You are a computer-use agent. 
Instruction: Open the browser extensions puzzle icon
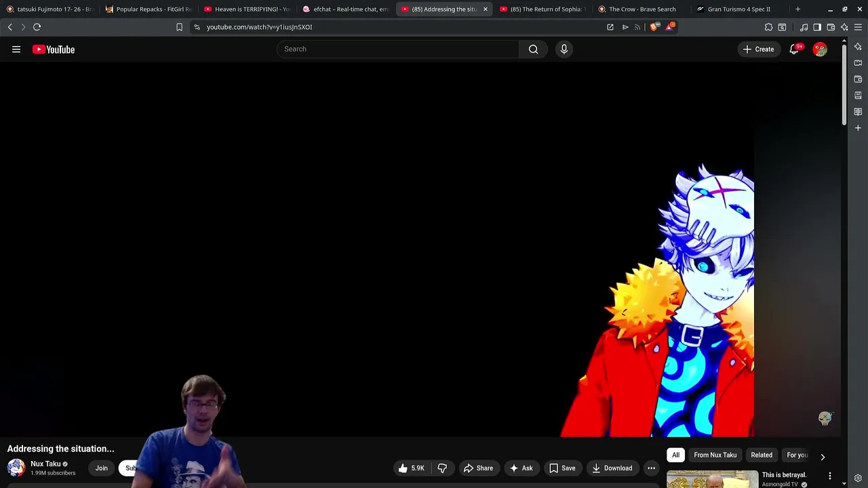pyautogui.click(x=768, y=27)
